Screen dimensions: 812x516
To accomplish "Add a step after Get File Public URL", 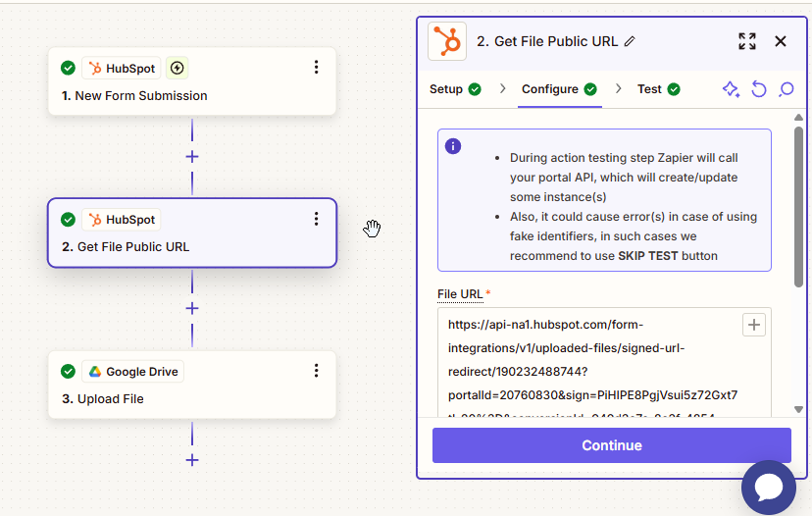I will coord(192,308).
